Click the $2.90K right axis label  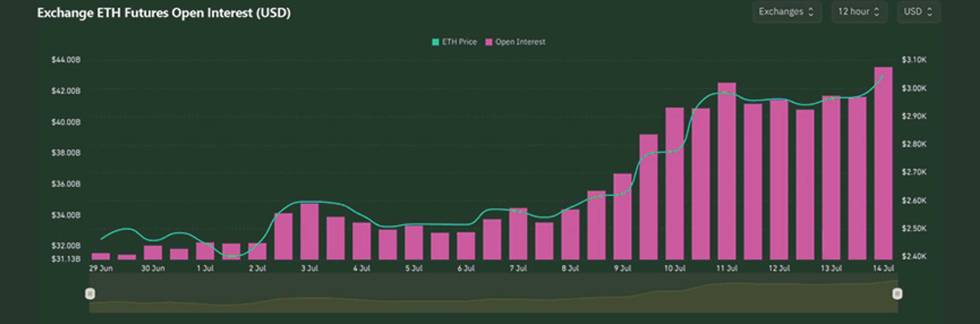[x=914, y=116]
